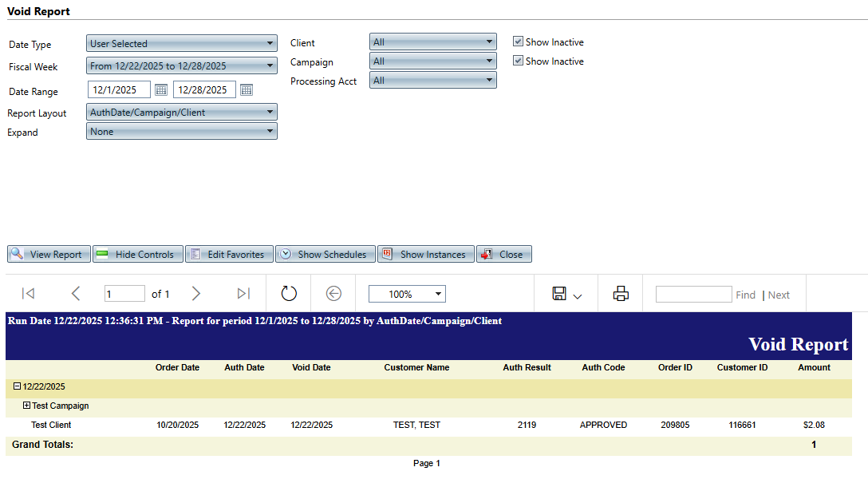This screenshot has width=868, height=487.
Task: Print the report using printer icon
Action: (621, 294)
